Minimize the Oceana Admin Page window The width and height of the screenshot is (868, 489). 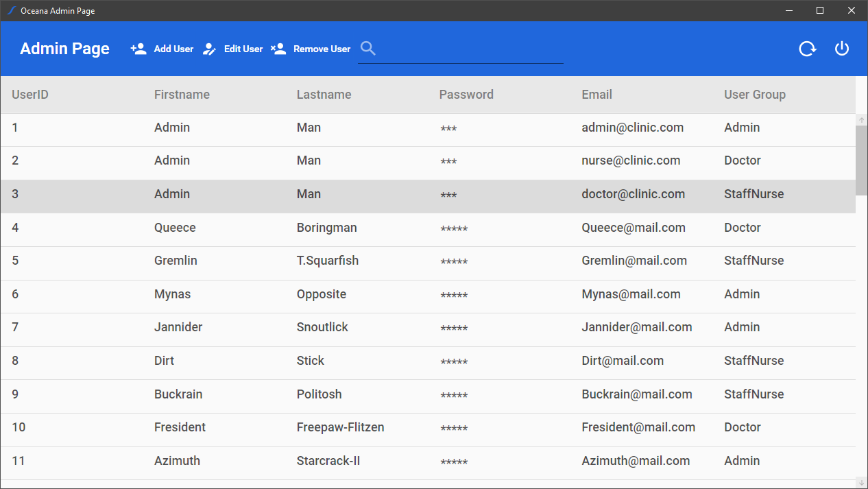click(x=789, y=10)
